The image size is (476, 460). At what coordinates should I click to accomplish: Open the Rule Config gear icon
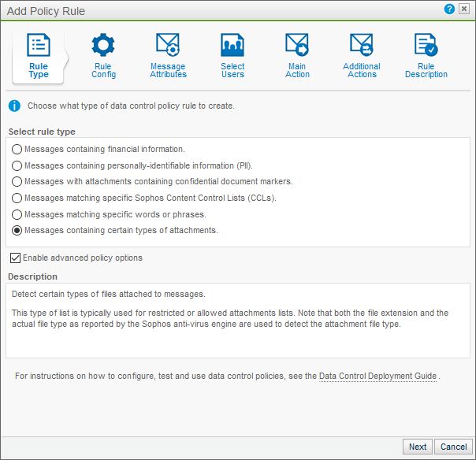click(103, 45)
